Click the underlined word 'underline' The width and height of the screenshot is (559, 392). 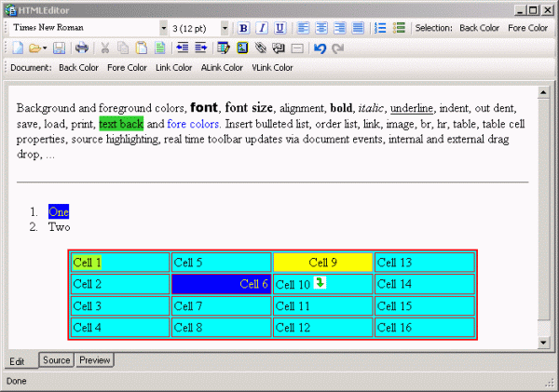pyautogui.click(x=412, y=108)
